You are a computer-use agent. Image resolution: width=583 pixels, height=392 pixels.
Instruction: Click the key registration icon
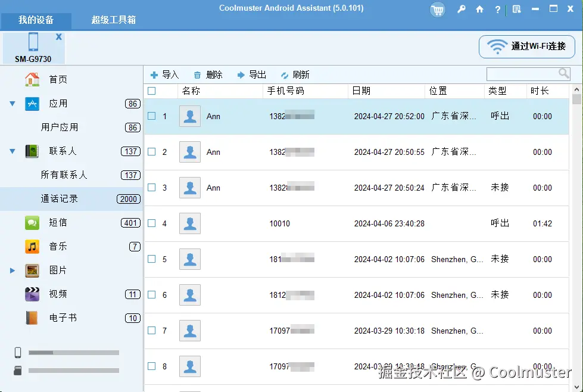(461, 10)
